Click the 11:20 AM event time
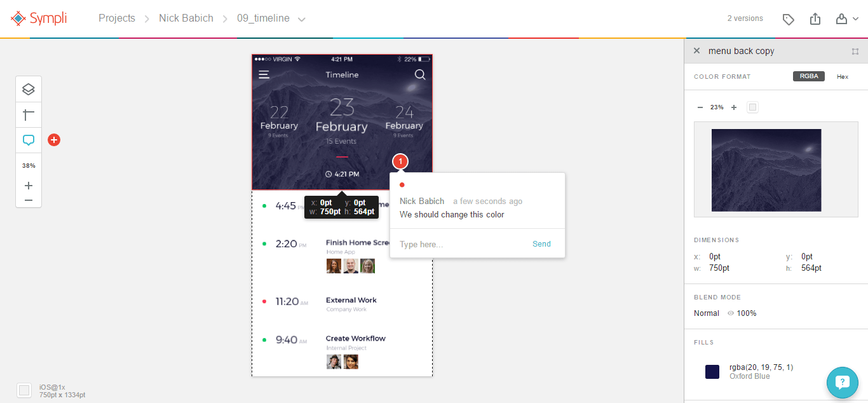The width and height of the screenshot is (868, 403). 292,301
